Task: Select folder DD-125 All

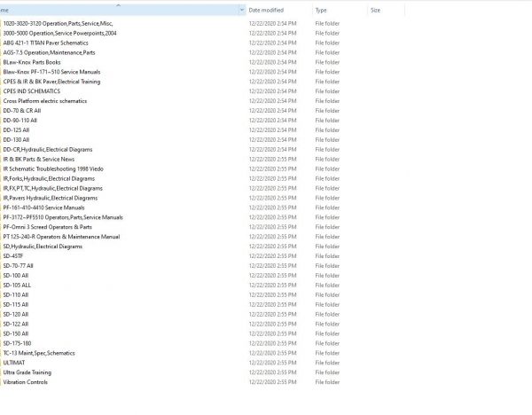Action: (16, 130)
